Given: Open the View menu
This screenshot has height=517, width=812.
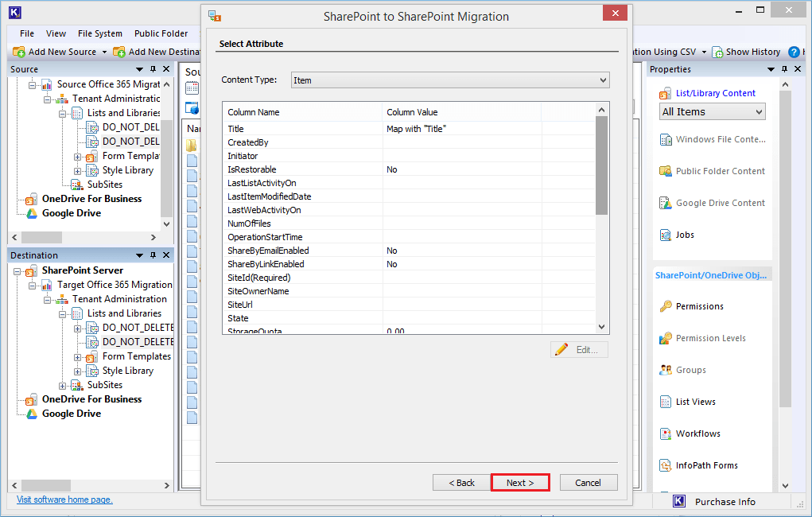Looking at the screenshot, I should point(56,33).
